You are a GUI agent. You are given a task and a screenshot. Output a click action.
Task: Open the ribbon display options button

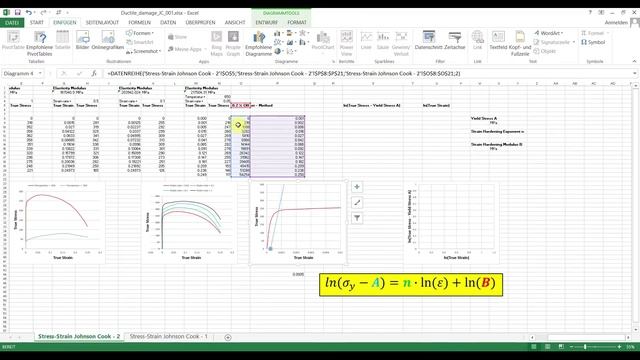coord(601,13)
